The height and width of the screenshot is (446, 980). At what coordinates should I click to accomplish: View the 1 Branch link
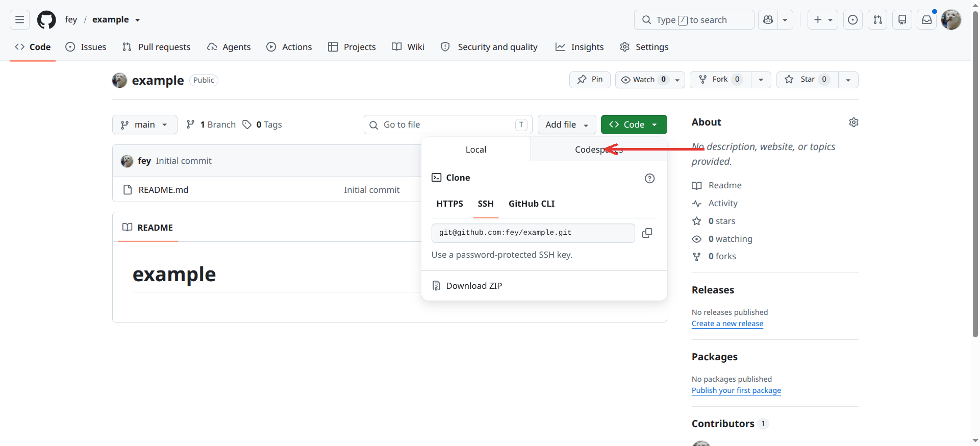pyautogui.click(x=211, y=125)
